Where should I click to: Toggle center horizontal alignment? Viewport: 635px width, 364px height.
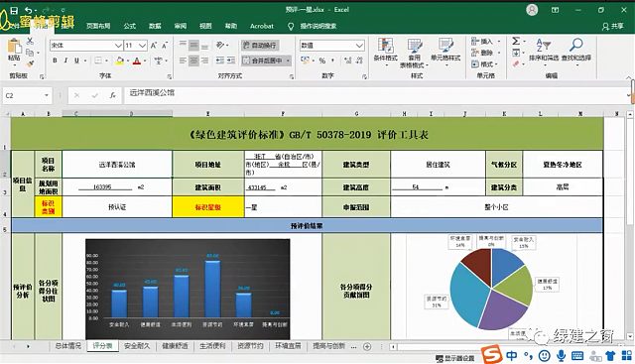click(194, 61)
